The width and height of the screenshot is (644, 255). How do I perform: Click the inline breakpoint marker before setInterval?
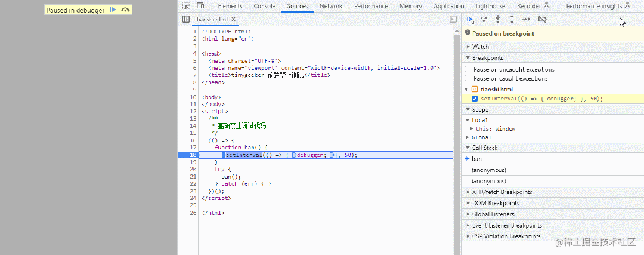[224, 155]
